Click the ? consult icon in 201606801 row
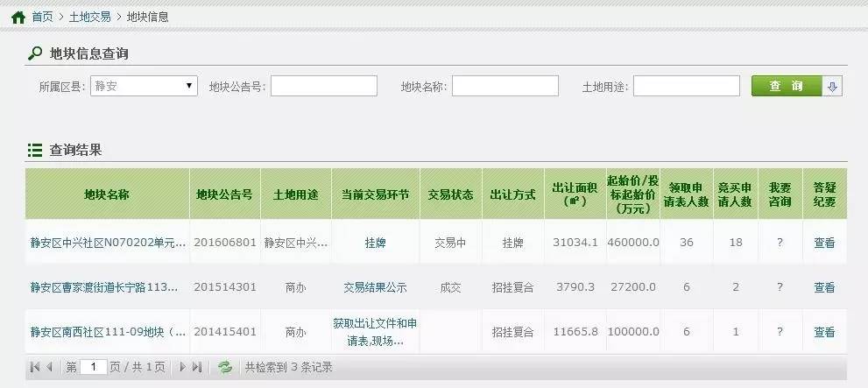Viewport: 868px width, 388px height. click(780, 243)
